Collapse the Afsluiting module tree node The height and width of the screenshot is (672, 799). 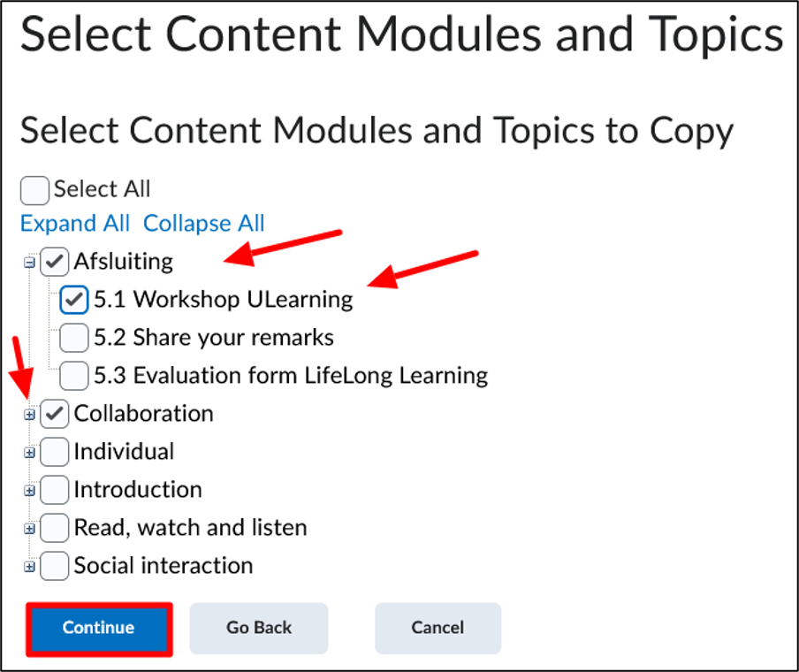coord(29,262)
